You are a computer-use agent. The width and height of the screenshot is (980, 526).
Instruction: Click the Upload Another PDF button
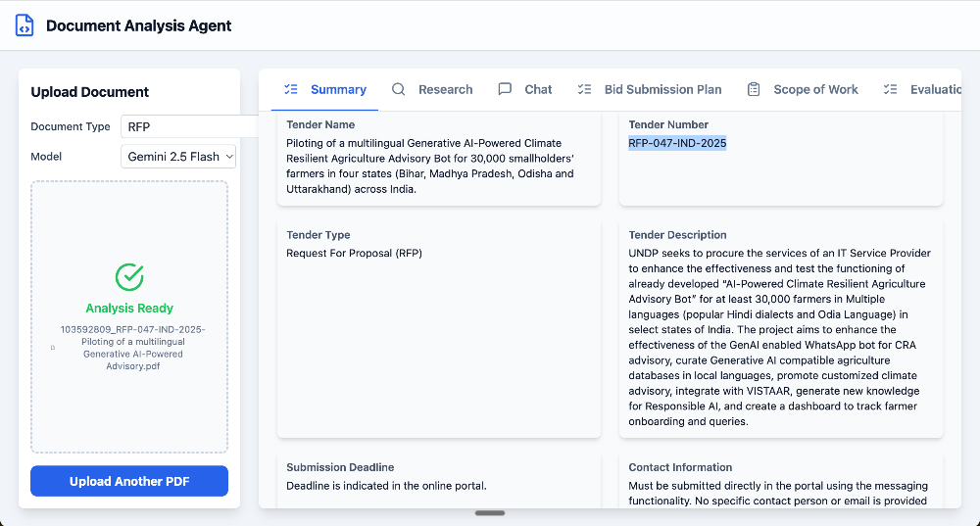[x=129, y=481]
